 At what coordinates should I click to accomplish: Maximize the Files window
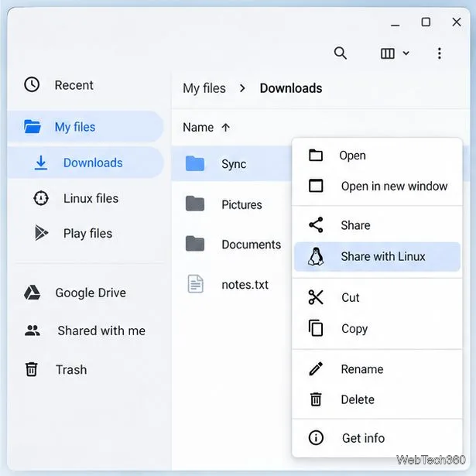tap(426, 22)
